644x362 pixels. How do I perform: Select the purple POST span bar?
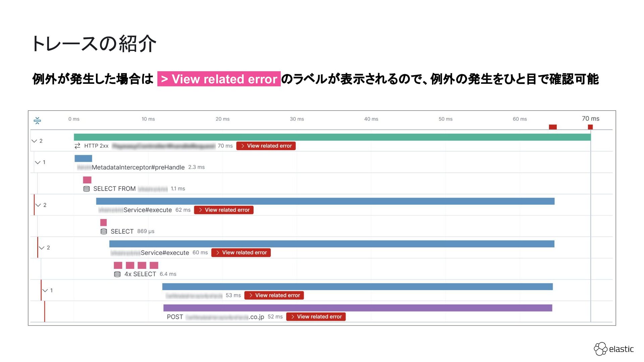357,308
